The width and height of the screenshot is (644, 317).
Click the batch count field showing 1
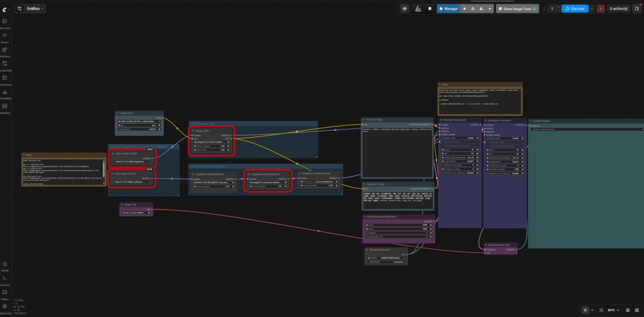(552, 9)
